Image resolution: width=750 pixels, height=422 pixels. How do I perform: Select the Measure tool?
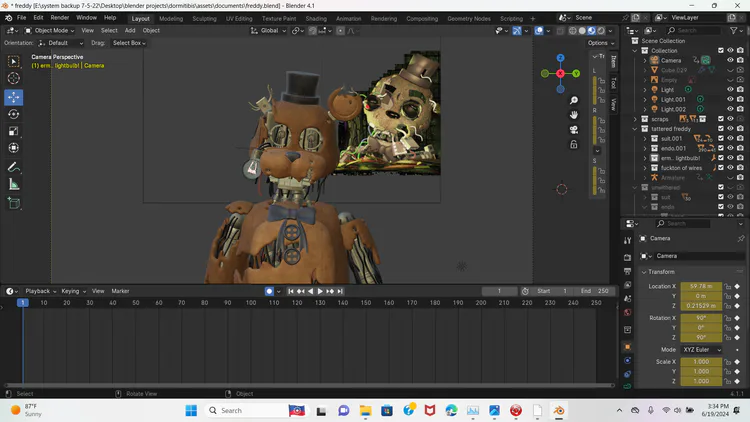[x=13, y=184]
